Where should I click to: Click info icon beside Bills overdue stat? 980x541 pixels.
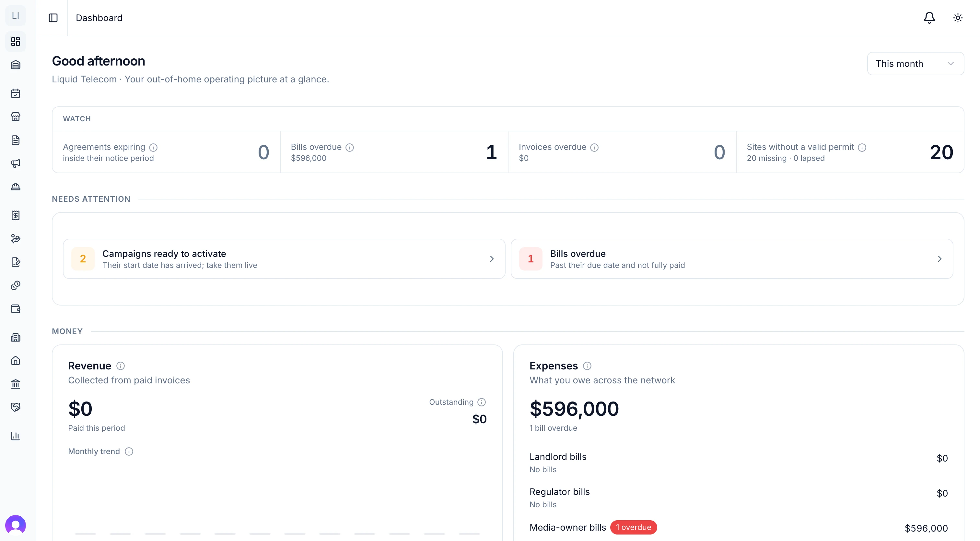coord(350,147)
